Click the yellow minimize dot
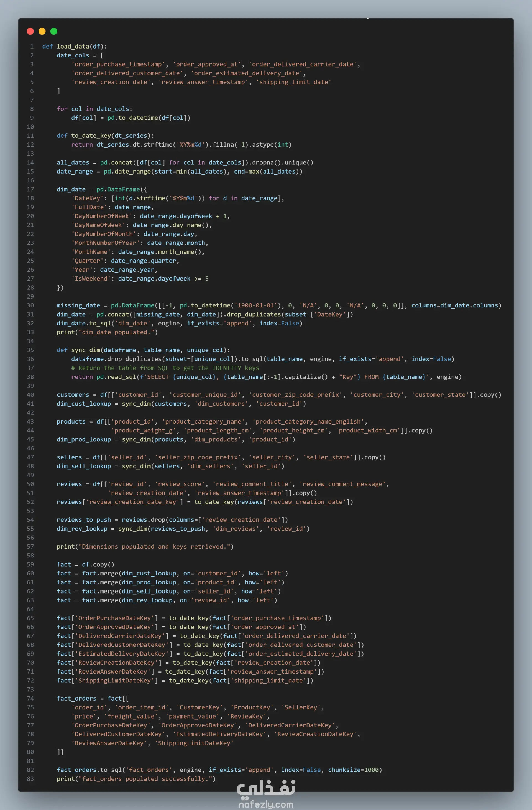 point(42,31)
